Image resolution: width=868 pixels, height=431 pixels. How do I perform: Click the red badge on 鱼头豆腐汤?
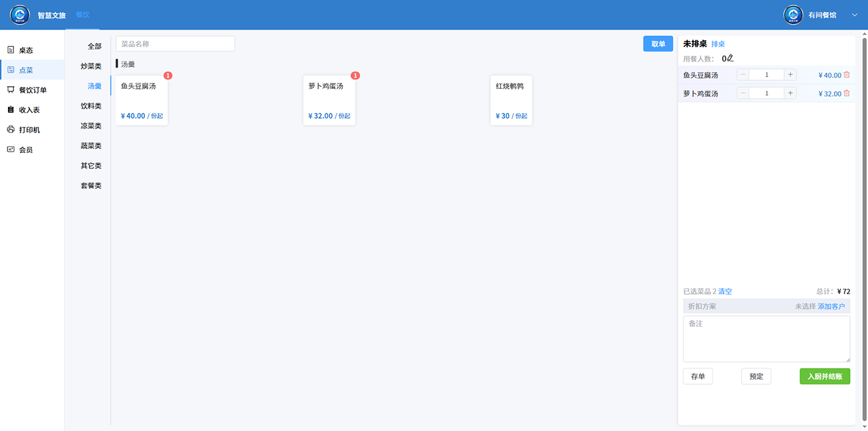168,76
